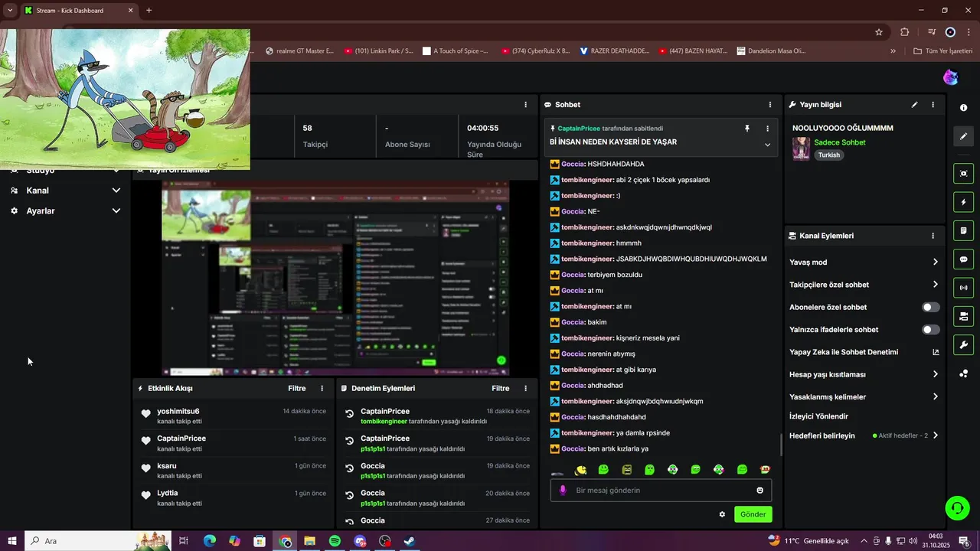This screenshot has width=980, height=551.
Task: Click undo icon on CaptainPricee 18 dakika entry
Action: (x=349, y=414)
